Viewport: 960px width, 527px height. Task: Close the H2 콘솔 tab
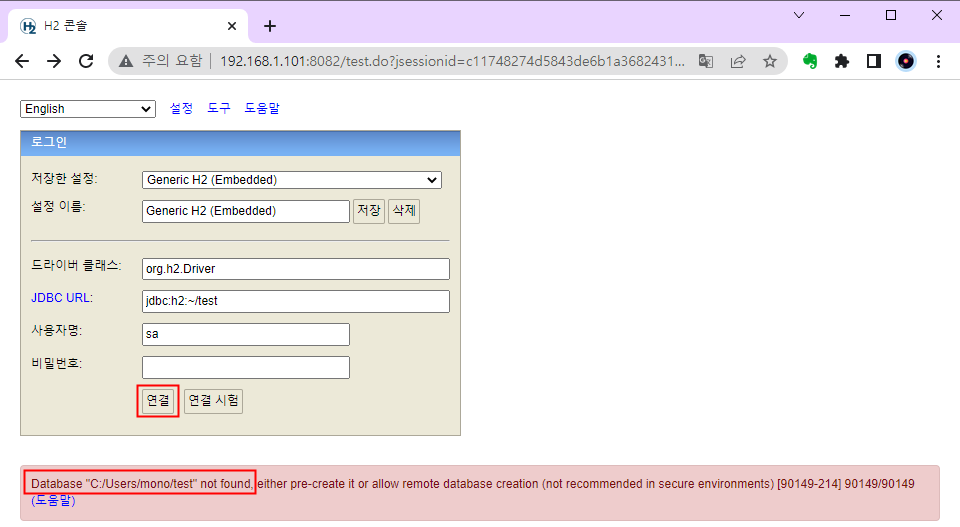pyautogui.click(x=231, y=26)
